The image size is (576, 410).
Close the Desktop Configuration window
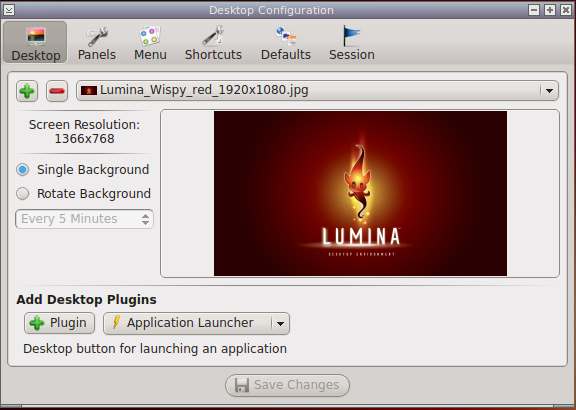point(566,10)
